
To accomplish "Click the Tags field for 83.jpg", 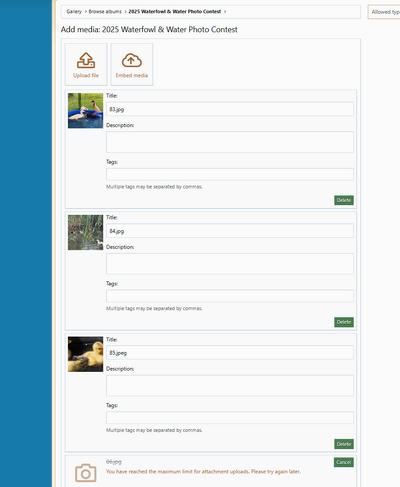I will (230, 174).
